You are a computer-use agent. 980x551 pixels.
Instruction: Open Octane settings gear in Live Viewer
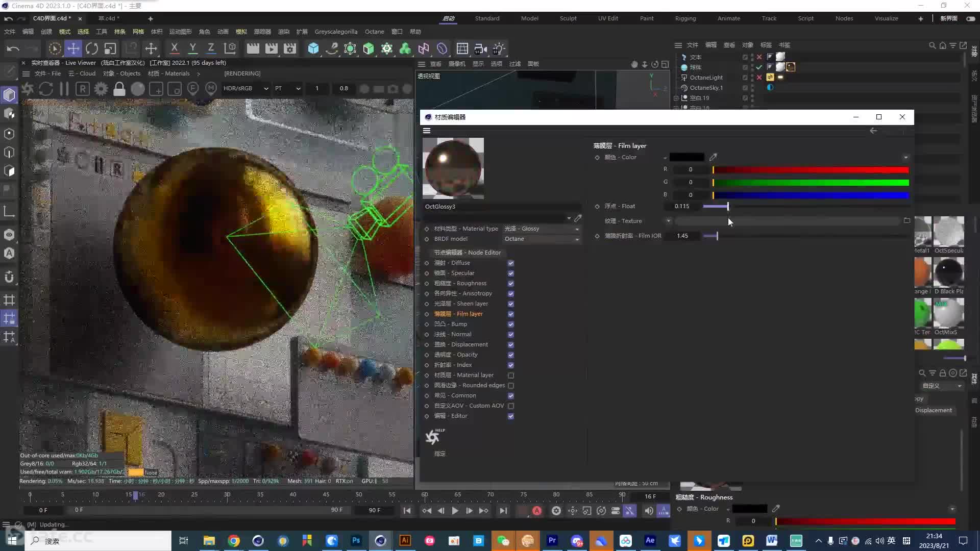[x=101, y=89]
